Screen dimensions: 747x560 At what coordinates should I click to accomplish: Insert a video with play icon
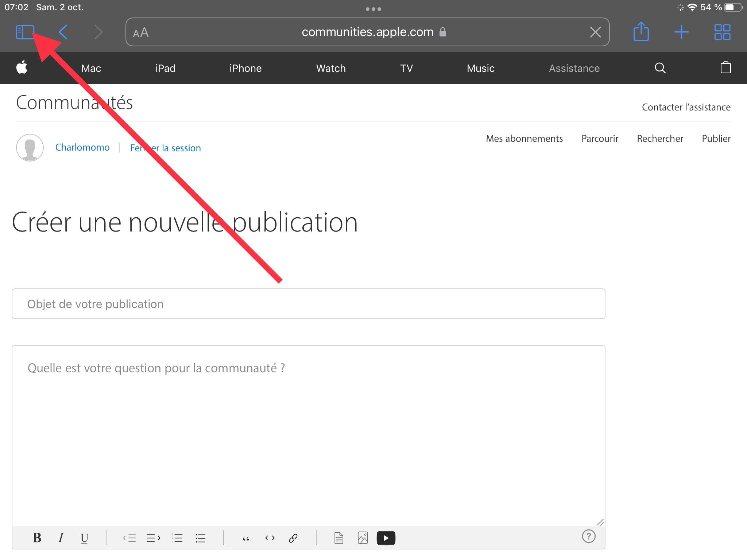pos(386,538)
